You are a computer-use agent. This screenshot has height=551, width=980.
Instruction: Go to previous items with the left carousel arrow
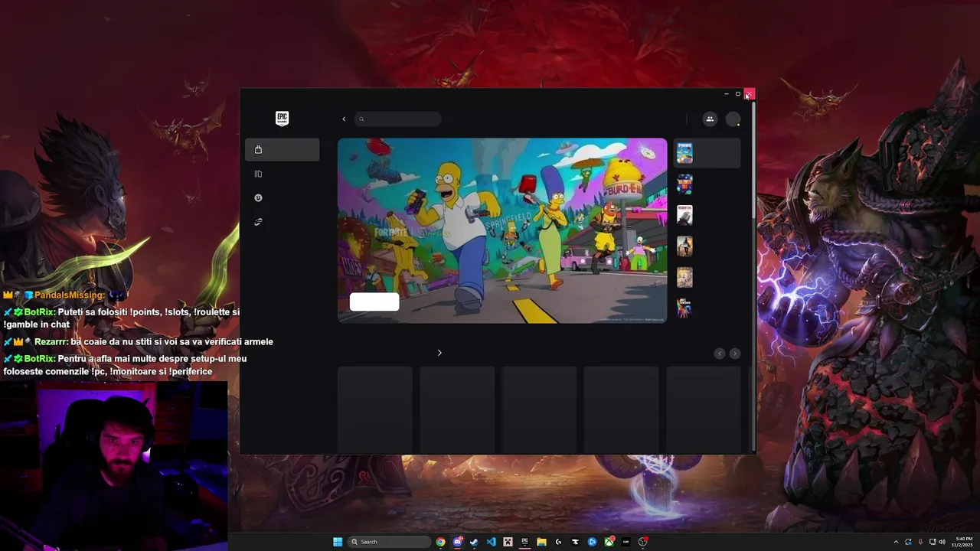point(719,354)
